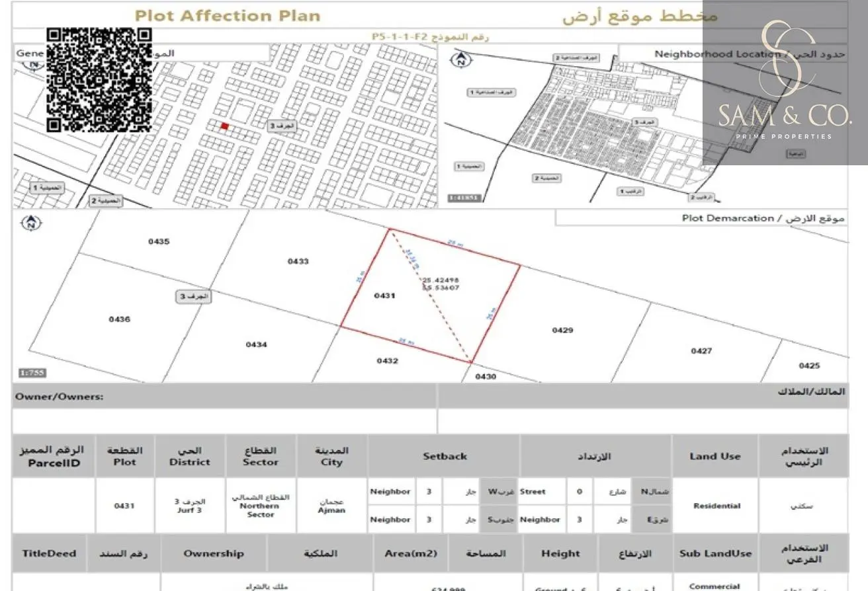Select the 'Plot Affection Plan' title

[x=228, y=16]
